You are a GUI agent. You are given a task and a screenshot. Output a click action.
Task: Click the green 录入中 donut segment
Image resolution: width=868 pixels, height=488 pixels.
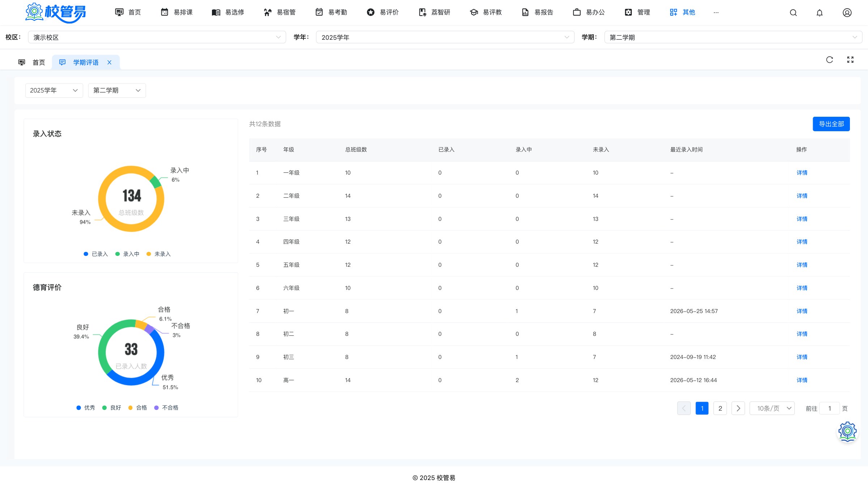(x=156, y=182)
